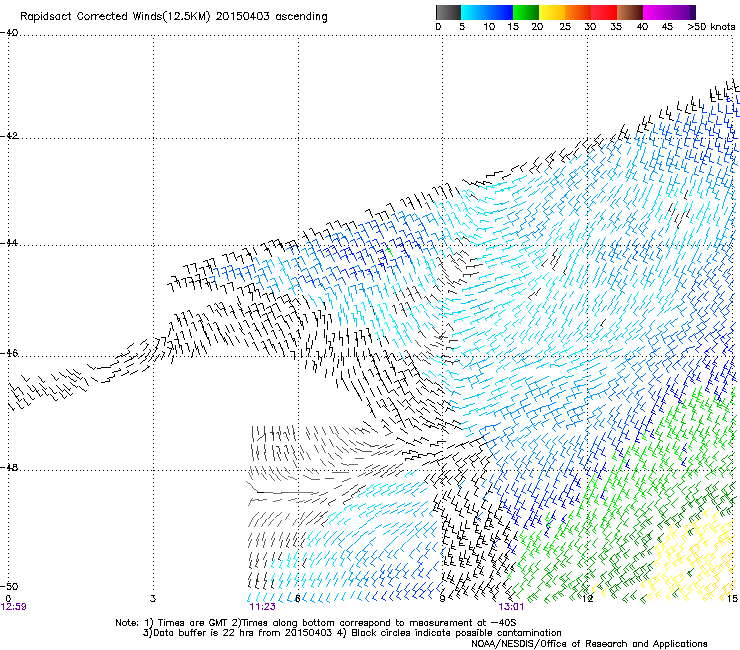The height and width of the screenshot is (650, 740).
Task: Click the legend value '35'
Action: 616,27
